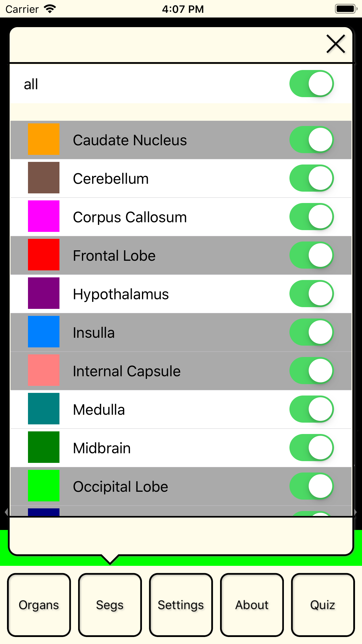This screenshot has height=644, width=362.
Task: Toggle the Frontal Lobe switch
Action: pyautogui.click(x=311, y=255)
